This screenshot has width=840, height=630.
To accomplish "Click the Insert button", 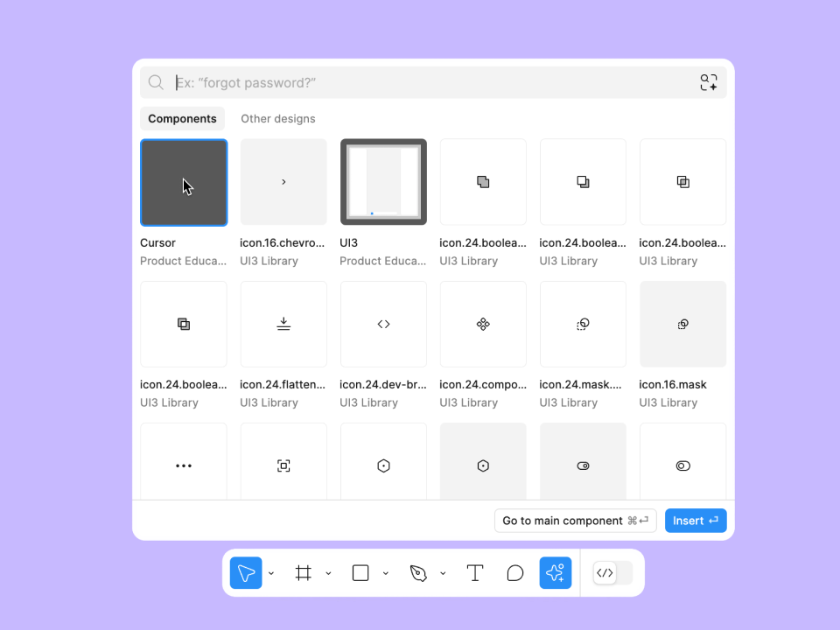I will pos(696,521).
